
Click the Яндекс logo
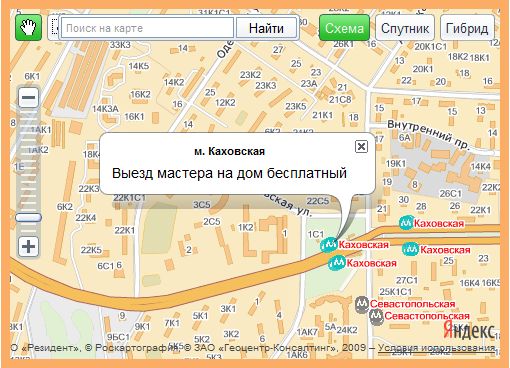click(469, 331)
